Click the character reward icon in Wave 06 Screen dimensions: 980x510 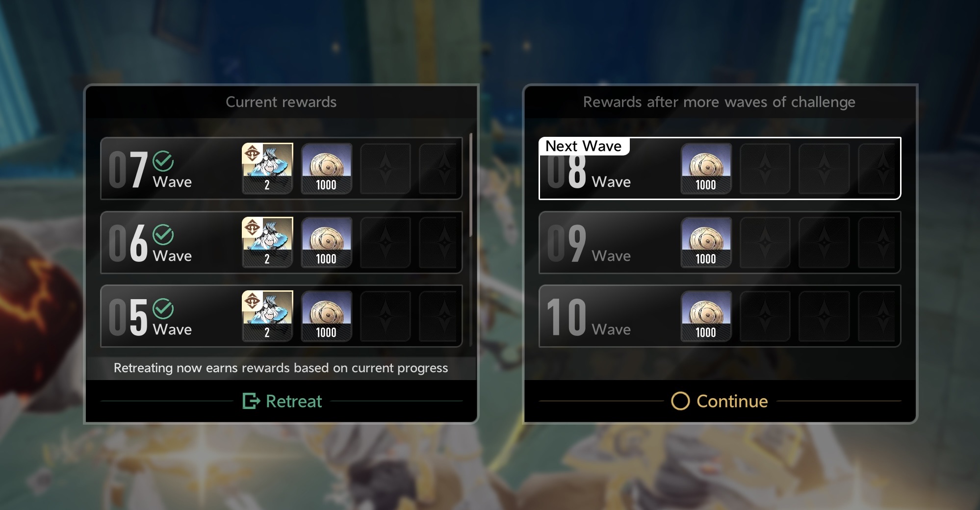267,242
